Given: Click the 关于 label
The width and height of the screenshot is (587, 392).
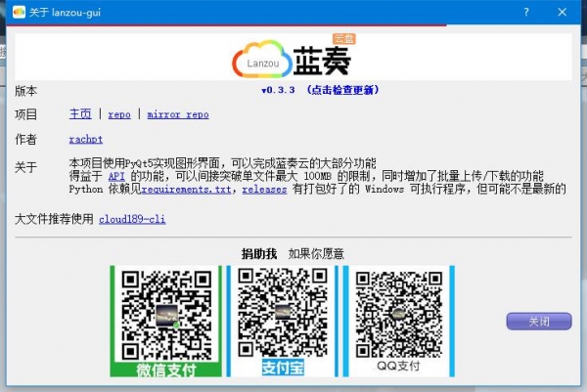Looking at the screenshot, I should (25, 167).
